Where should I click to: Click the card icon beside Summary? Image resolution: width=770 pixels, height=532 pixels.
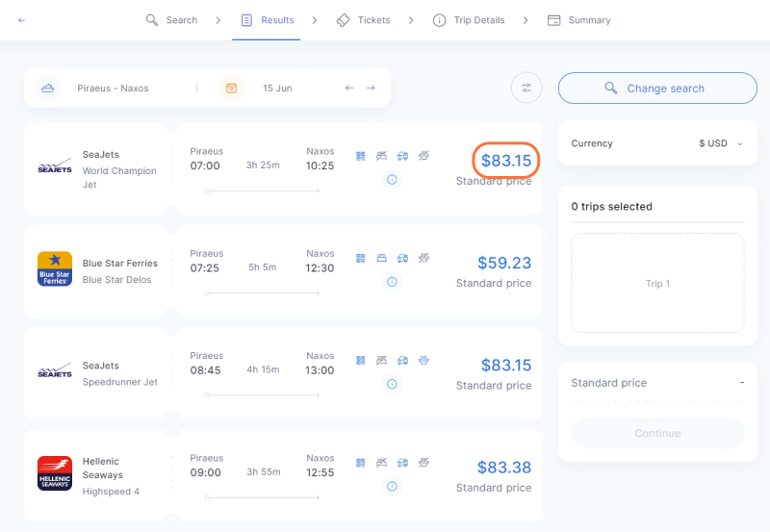[x=554, y=20]
